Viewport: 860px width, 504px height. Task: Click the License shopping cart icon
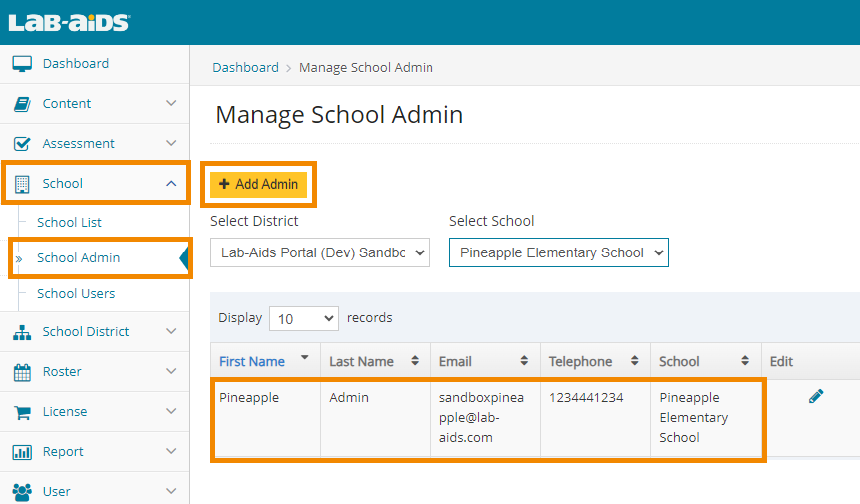(22, 412)
